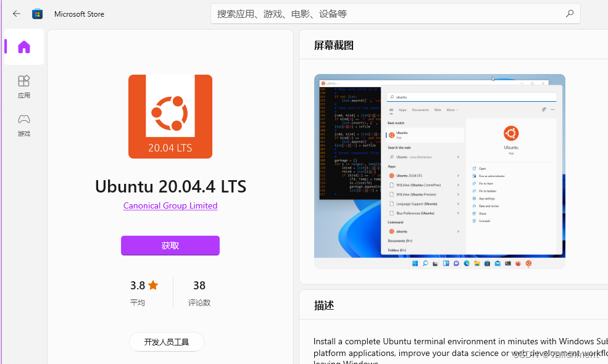Click the Ubuntu 20.04 LTS app icon
This screenshot has height=364, width=608.
click(170, 117)
